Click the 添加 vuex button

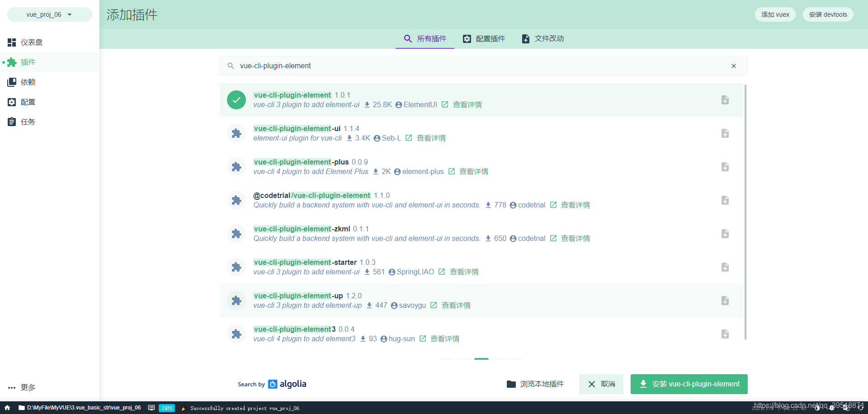point(775,14)
